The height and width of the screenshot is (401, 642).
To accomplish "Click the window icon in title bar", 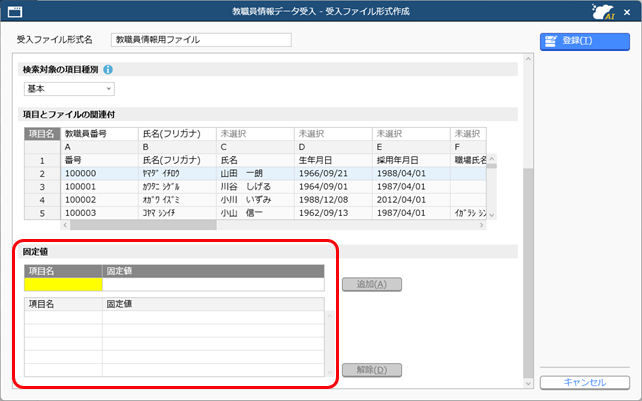I will pos(15,12).
